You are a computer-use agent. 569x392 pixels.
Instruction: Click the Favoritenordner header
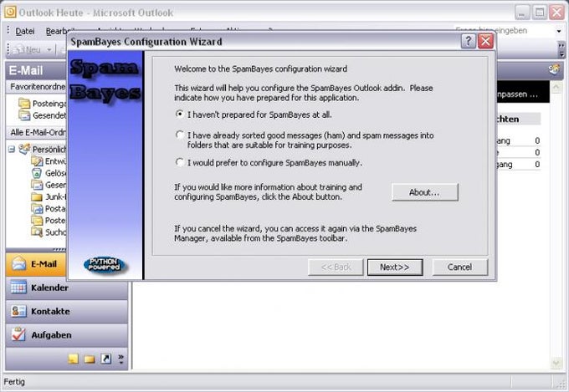tap(36, 87)
